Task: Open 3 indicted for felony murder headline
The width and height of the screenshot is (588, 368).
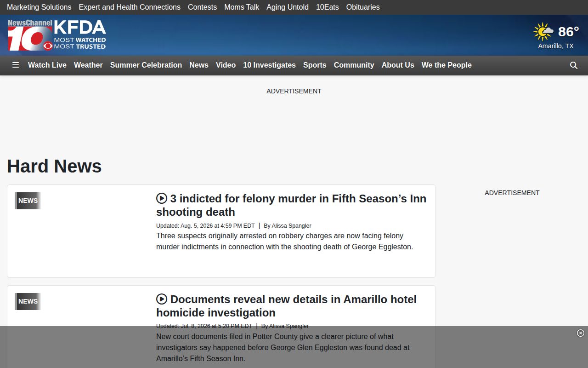Action: point(291,205)
